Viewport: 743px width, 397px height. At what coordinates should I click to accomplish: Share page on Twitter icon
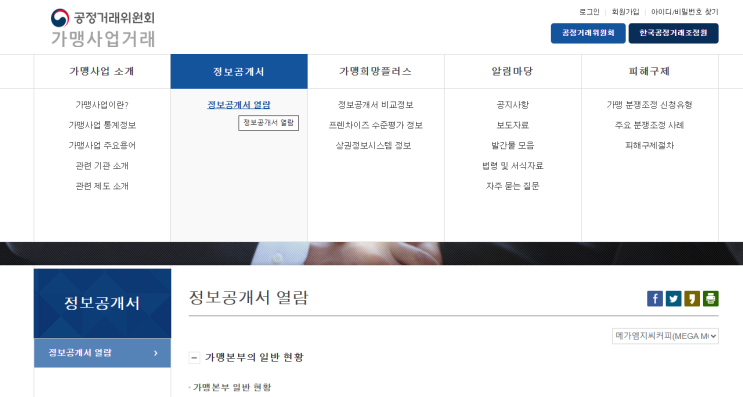[673, 298]
